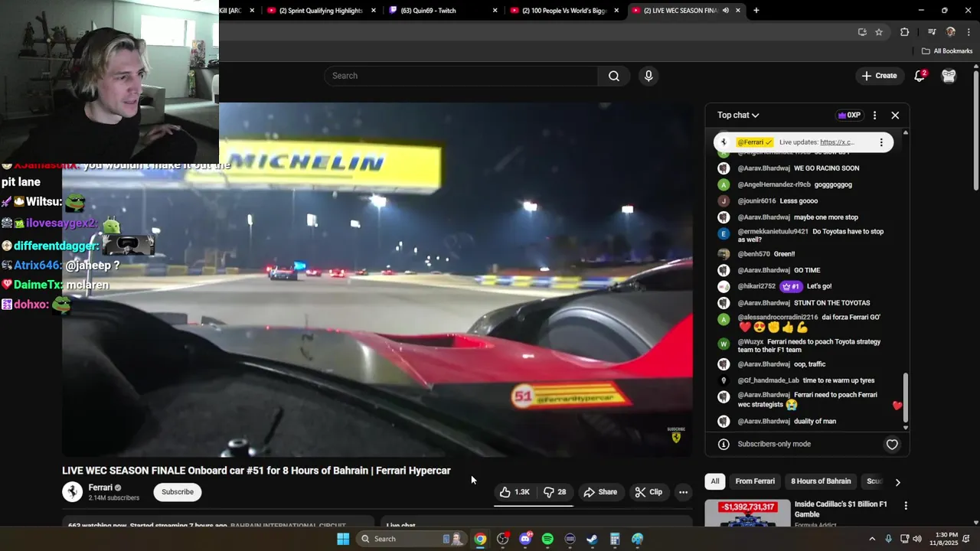980x551 pixels.
Task: Click Install app icon in address bar
Action: 862,32
